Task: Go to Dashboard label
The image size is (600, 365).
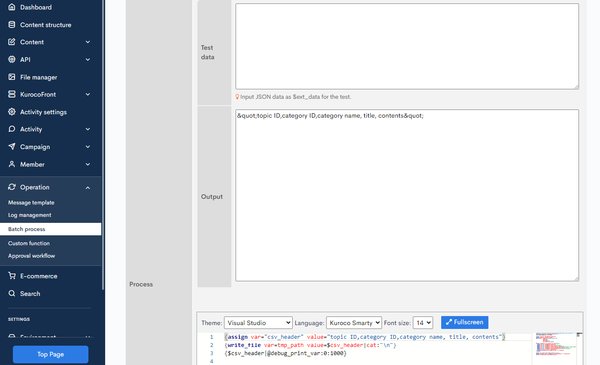Action: [x=36, y=7]
